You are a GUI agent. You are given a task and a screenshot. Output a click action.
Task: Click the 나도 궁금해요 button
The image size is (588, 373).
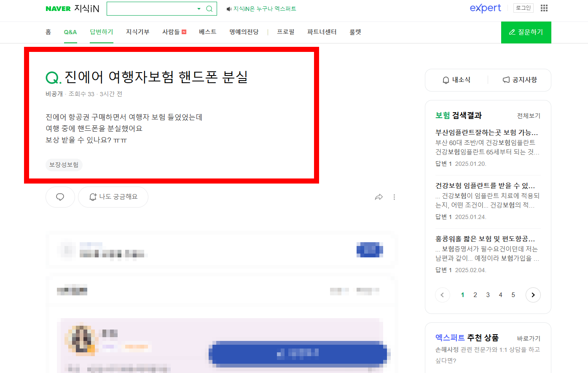(113, 197)
